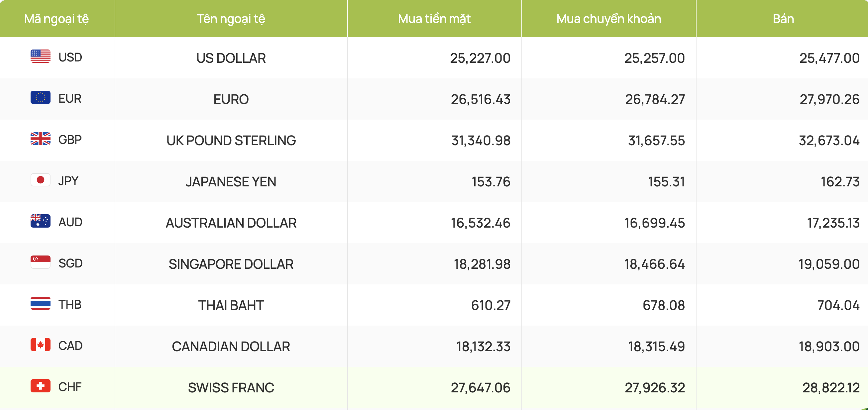The height and width of the screenshot is (410, 868).
Task: Click the United States flag icon
Action: [x=41, y=56]
